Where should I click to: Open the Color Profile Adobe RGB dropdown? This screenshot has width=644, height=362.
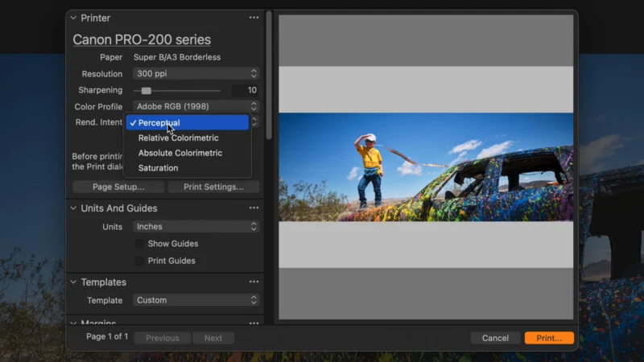coord(196,106)
